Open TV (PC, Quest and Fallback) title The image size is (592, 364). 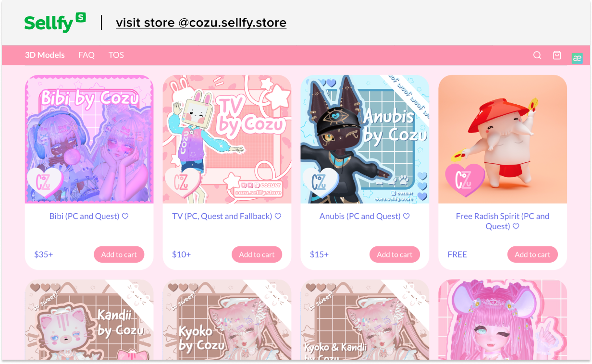(x=222, y=217)
